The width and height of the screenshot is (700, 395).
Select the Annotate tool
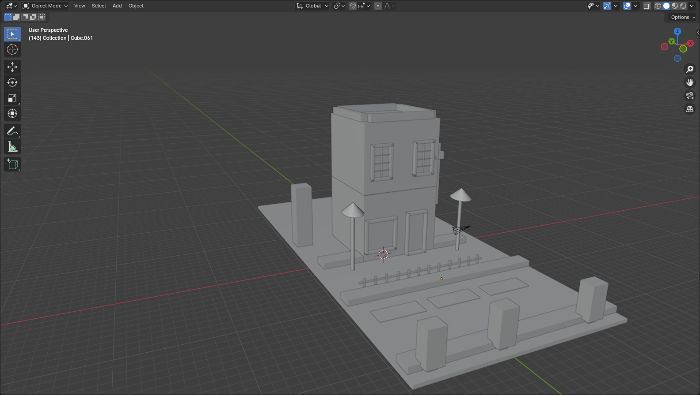12,131
